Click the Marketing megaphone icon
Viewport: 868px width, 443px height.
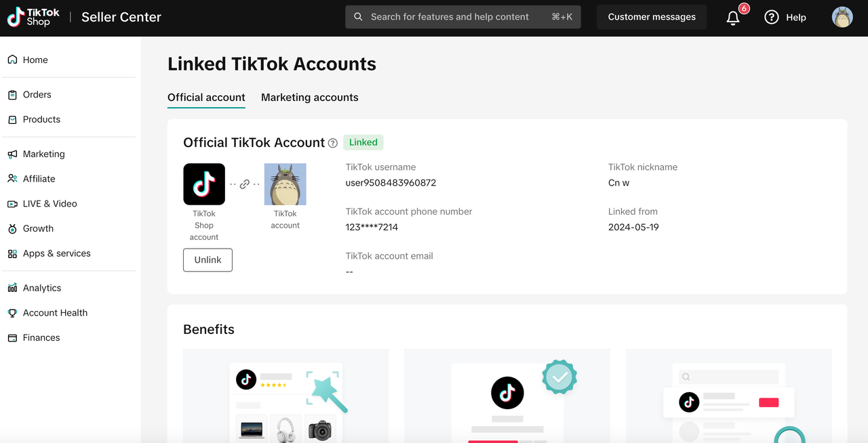point(12,154)
